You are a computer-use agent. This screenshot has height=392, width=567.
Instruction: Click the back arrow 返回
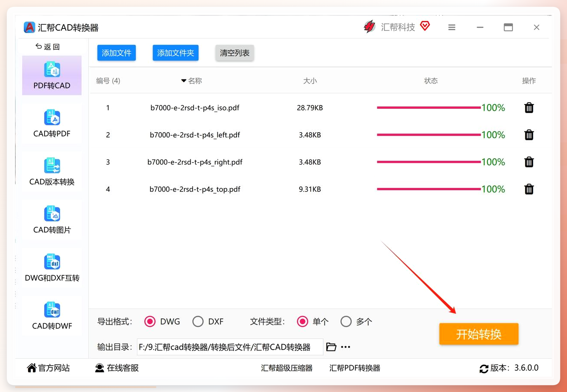pyautogui.click(x=38, y=46)
